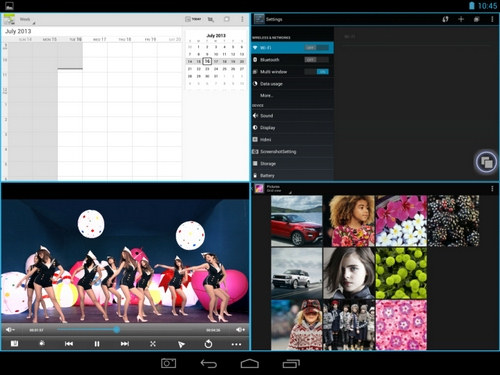Open the Week view dropdown in Calendar
Image resolution: width=500 pixels, height=375 pixels.
[27, 20]
